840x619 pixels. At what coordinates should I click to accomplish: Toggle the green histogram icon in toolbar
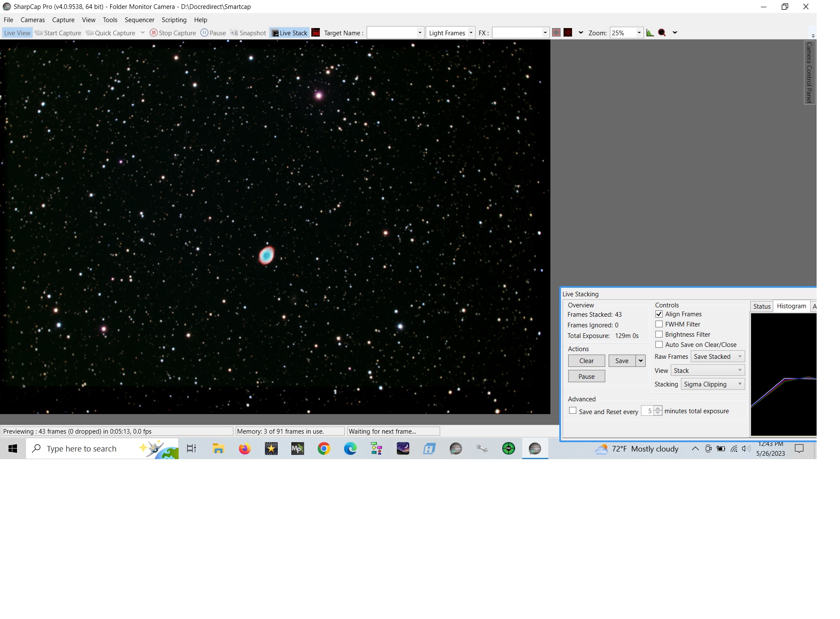[x=650, y=33]
